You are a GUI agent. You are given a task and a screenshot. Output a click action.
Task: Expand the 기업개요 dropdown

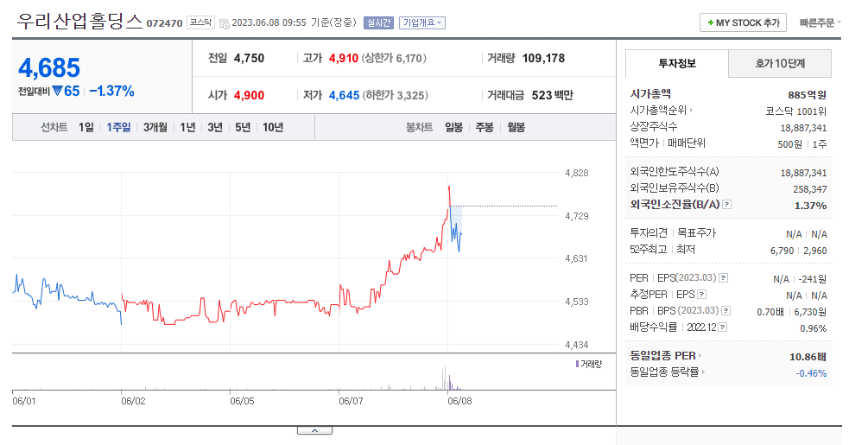[422, 22]
